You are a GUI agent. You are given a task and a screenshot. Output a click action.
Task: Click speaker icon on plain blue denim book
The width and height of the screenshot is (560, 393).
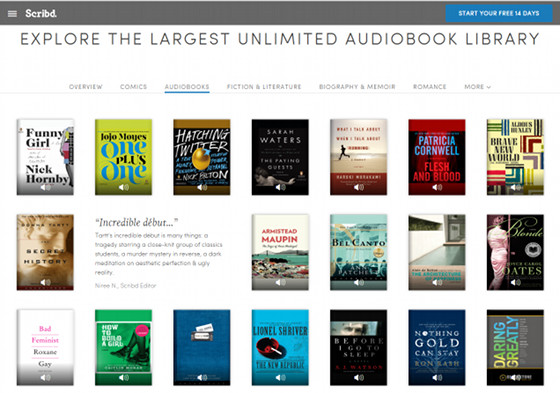[202, 377]
